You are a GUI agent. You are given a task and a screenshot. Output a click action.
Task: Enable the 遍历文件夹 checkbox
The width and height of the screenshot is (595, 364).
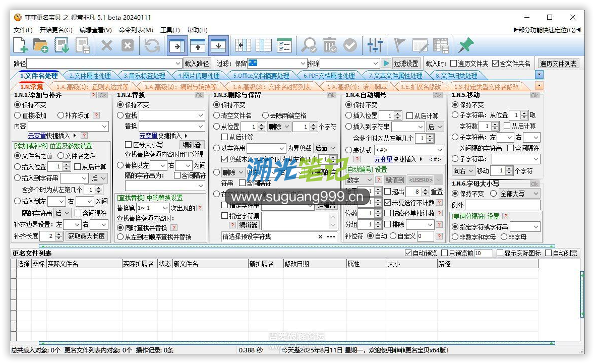pos(454,64)
